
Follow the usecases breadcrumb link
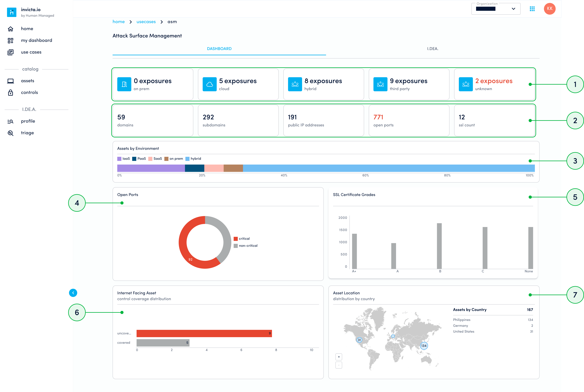[146, 22]
